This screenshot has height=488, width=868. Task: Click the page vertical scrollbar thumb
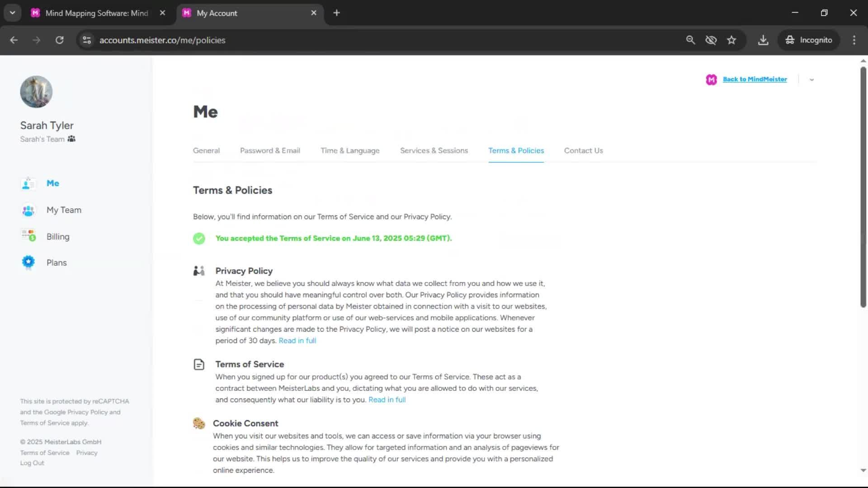pos(863,188)
